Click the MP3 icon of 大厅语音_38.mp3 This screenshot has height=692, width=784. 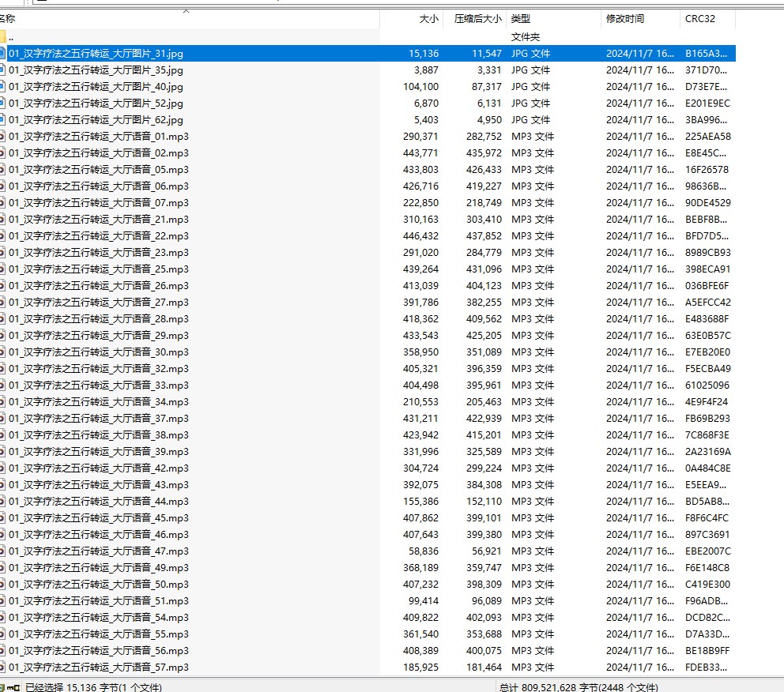coord(2,435)
